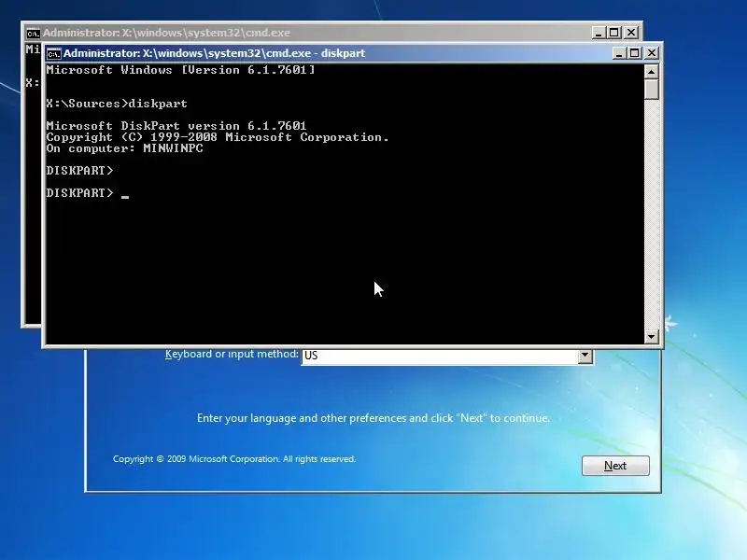Click the 'Enter your language' instruction text
This screenshot has height=560, width=747.
point(373,418)
